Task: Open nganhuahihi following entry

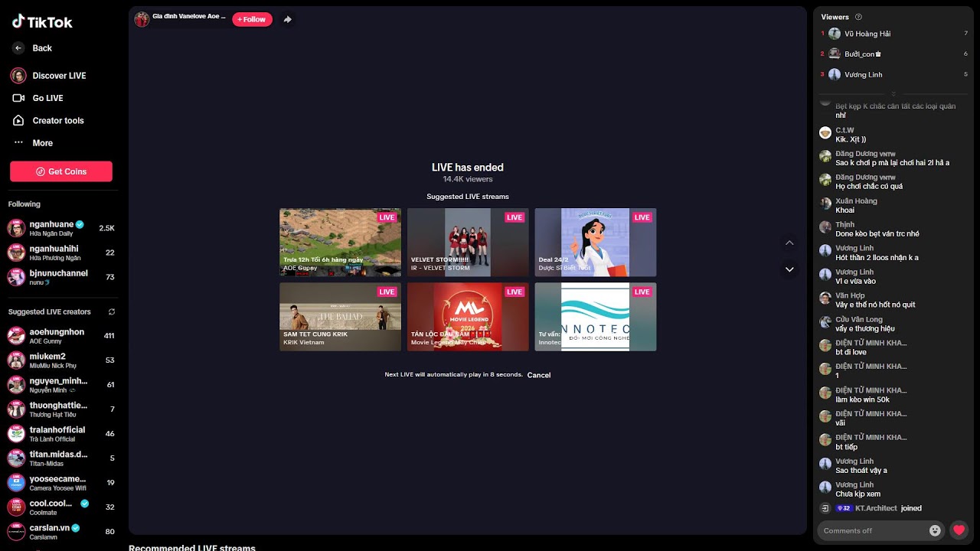Action: click(x=61, y=253)
